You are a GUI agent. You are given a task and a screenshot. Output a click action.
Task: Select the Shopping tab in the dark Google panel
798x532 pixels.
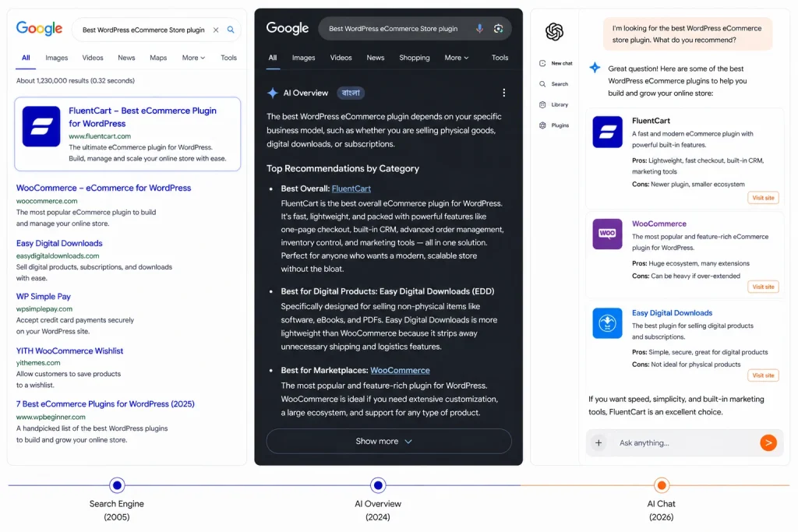pos(415,58)
